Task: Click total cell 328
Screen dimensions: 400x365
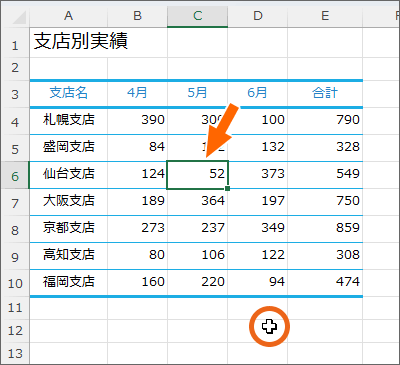Action: click(325, 148)
